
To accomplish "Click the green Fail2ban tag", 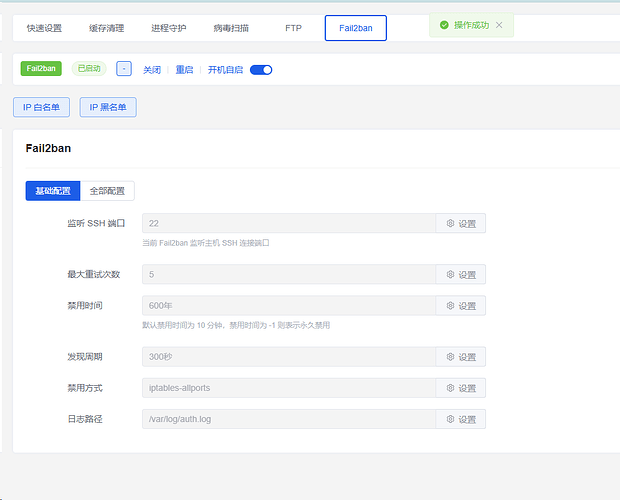I will click(41, 68).
